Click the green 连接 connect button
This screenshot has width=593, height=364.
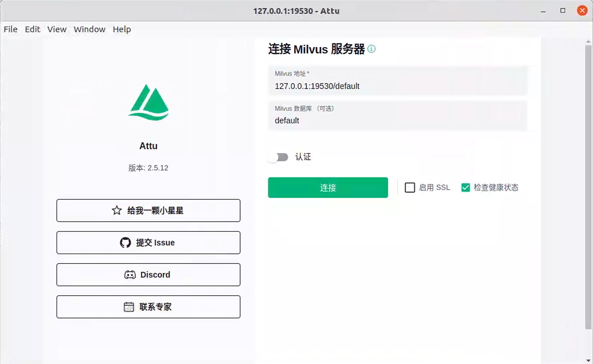pyautogui.click(x=328, y=187)
